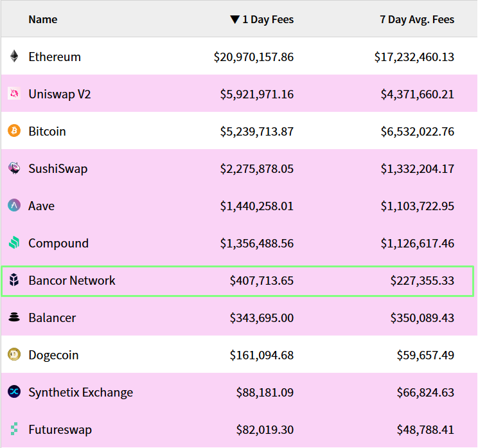Click the SushiSwap logo icon
The width and height of the screenshot is (478, 448).
[14, 168]
